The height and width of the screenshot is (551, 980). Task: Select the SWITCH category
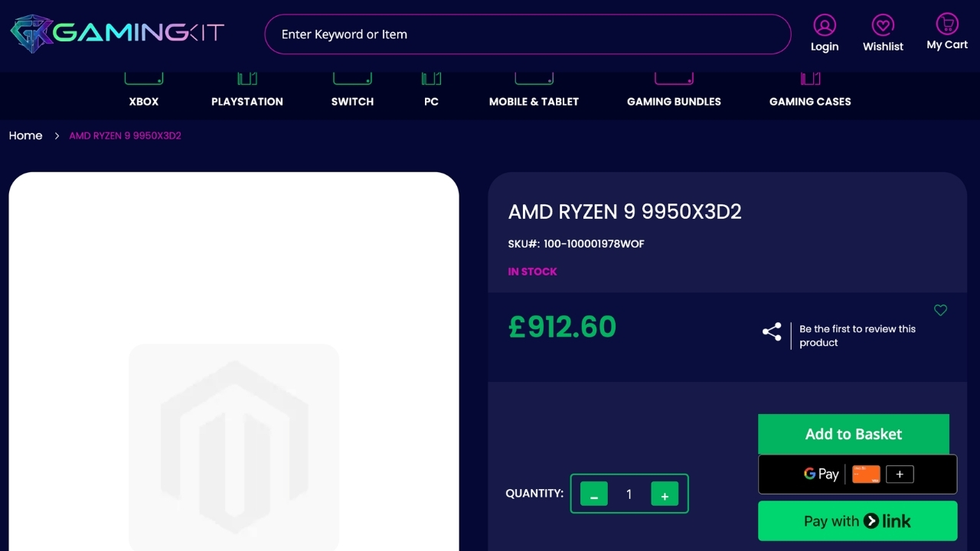click(352, 101)
